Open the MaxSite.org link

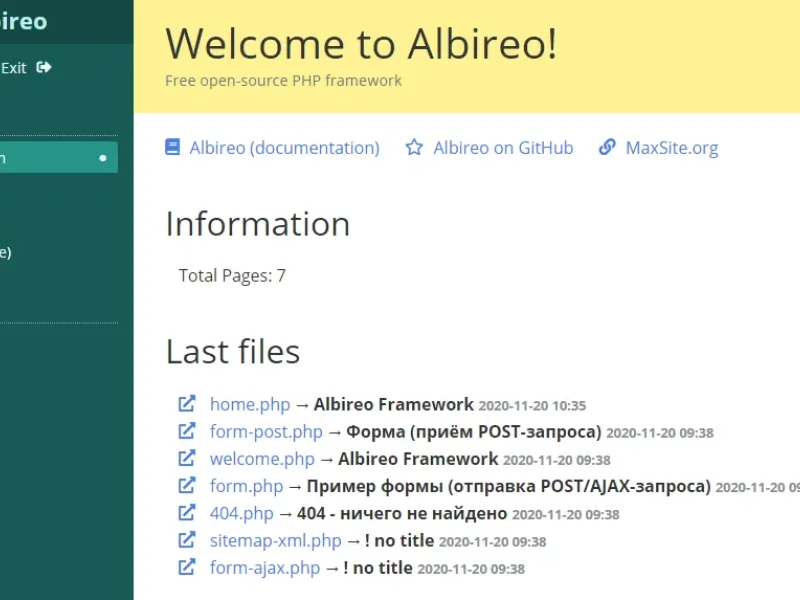click(x=674, y=147)
